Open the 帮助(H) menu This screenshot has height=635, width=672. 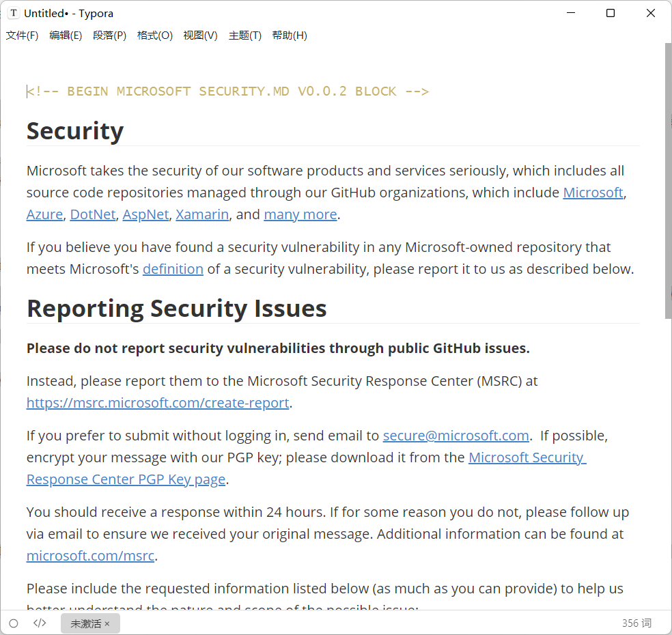point(290,36)
